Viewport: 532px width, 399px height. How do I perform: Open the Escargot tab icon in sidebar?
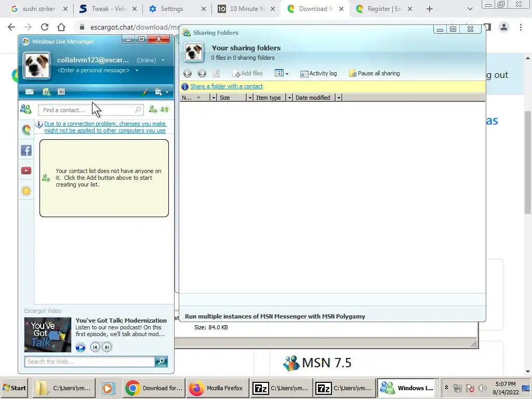26,129
